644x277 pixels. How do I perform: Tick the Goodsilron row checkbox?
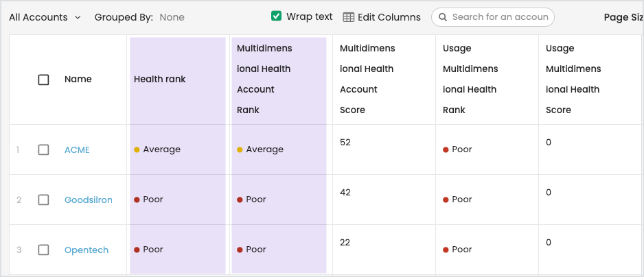point(44,200)
